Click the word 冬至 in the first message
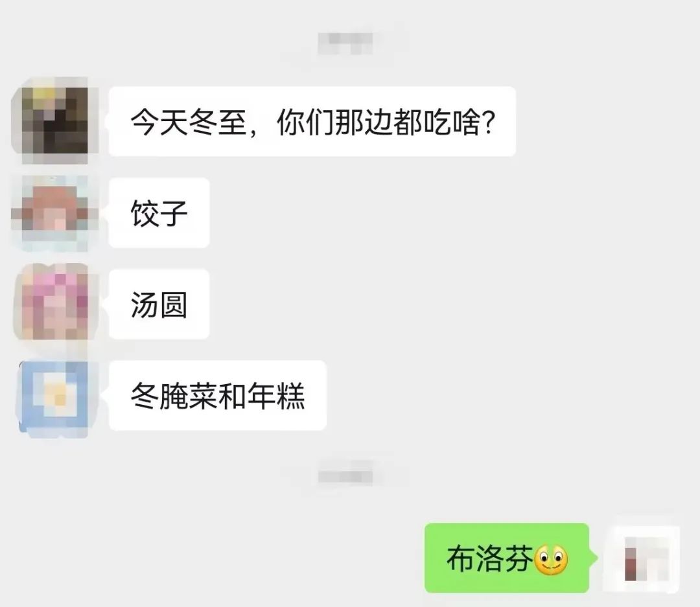Viewport: 700px width, 607px height. [218, 122]
